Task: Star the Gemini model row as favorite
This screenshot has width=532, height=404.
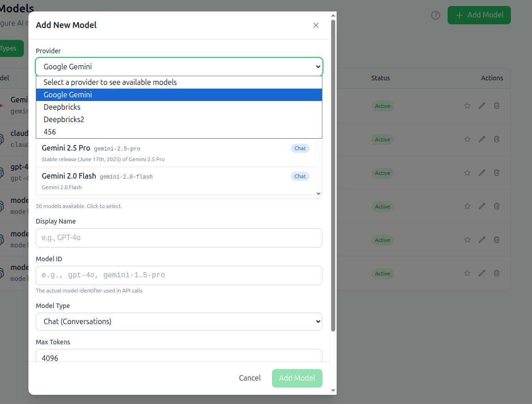Action: coord(467,106)
